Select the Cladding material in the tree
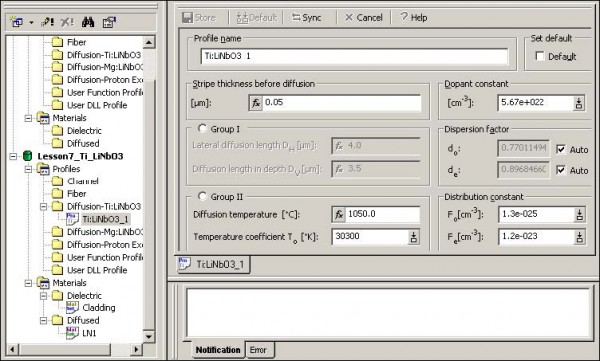Screen dimensions: 600x361 tap(99, 307)
